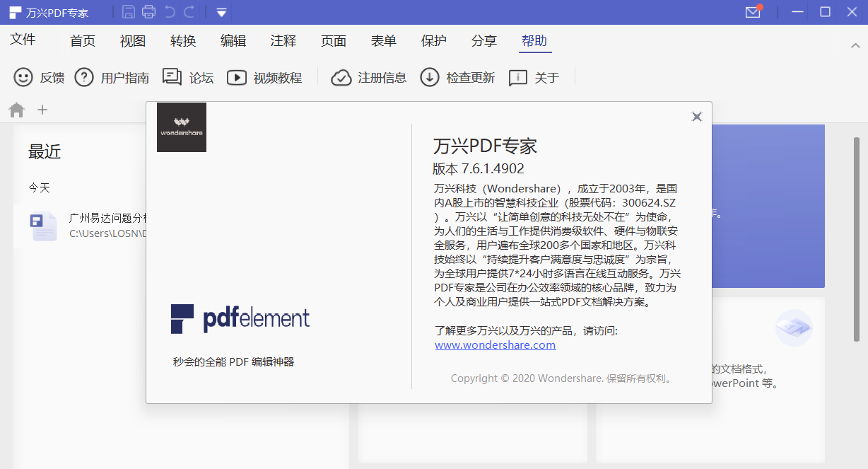Open the quick access toolbar dropdown
This screenshot has width=868, height=469.
pos(222,12)
